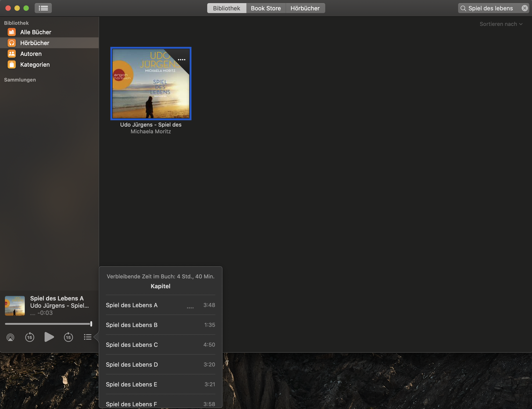Screen dimensions: 532x409
Task: Open Alle Bücher in the sidebar
Action: [36, 32]
